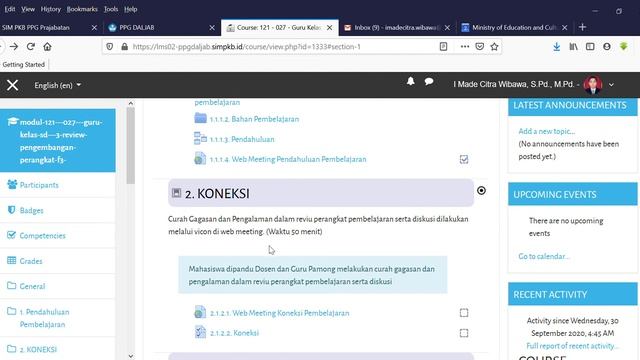Click the user profile avatar picture
This screenshot has height=360, width=640.
pos(593,84)
